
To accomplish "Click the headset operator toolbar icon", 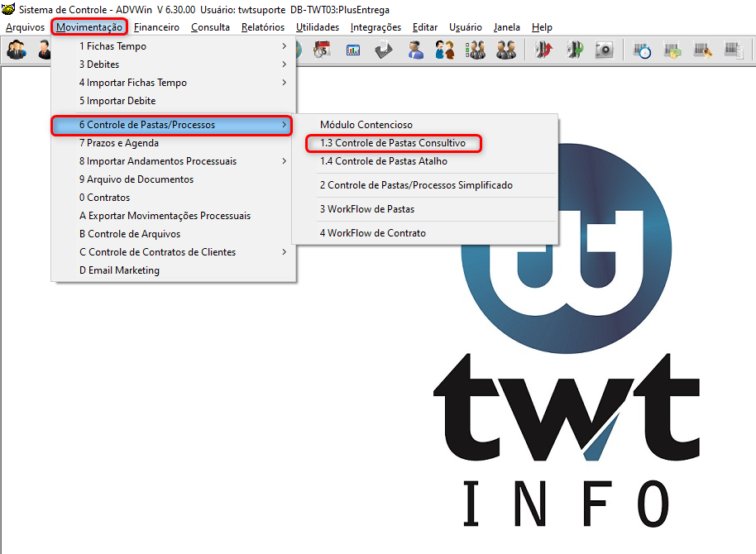I will [x=414, y=50].
